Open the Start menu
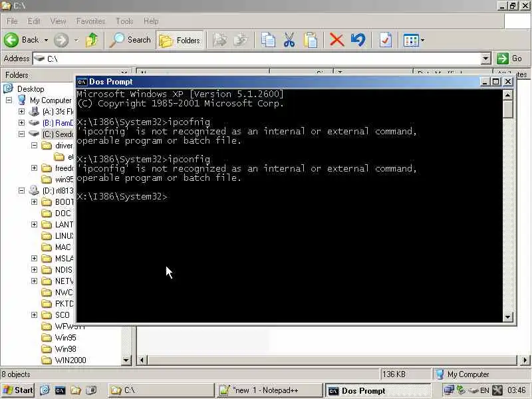The height and width of the screenshot is (399, 532). [18, 390]
